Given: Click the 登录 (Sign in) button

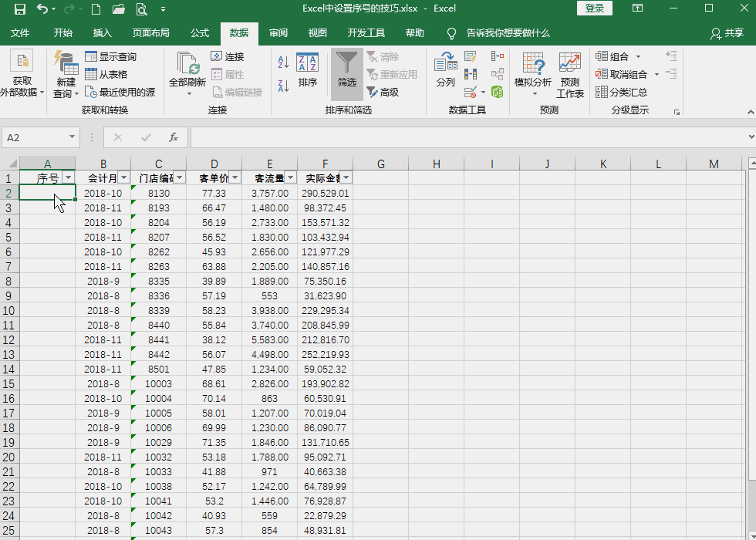Looking at the screenshot, I should [x=594, y=8].
